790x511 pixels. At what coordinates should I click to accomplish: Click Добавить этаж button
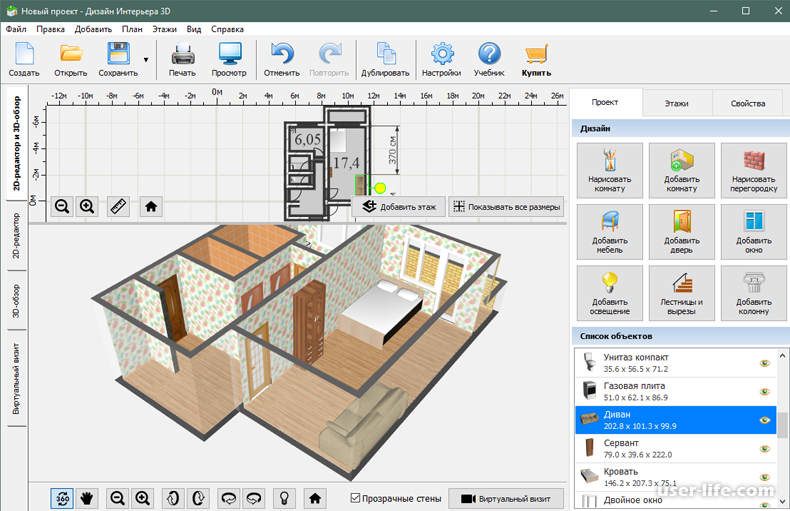[399, 207]
